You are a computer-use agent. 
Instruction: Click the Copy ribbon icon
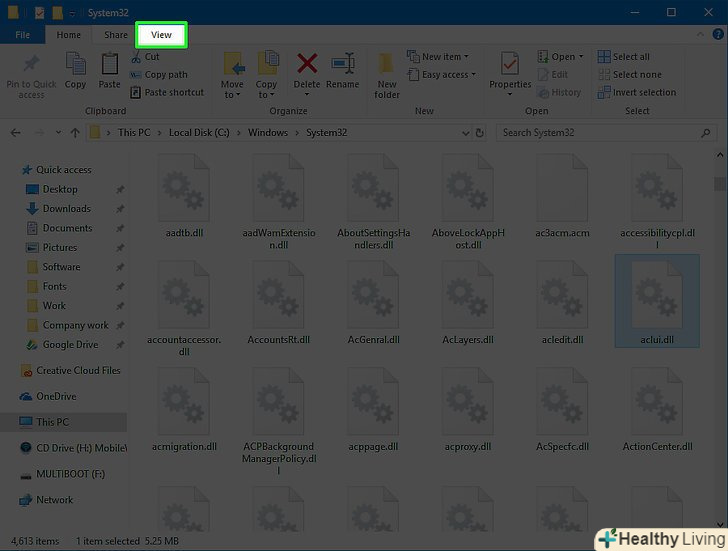[75, 64]
